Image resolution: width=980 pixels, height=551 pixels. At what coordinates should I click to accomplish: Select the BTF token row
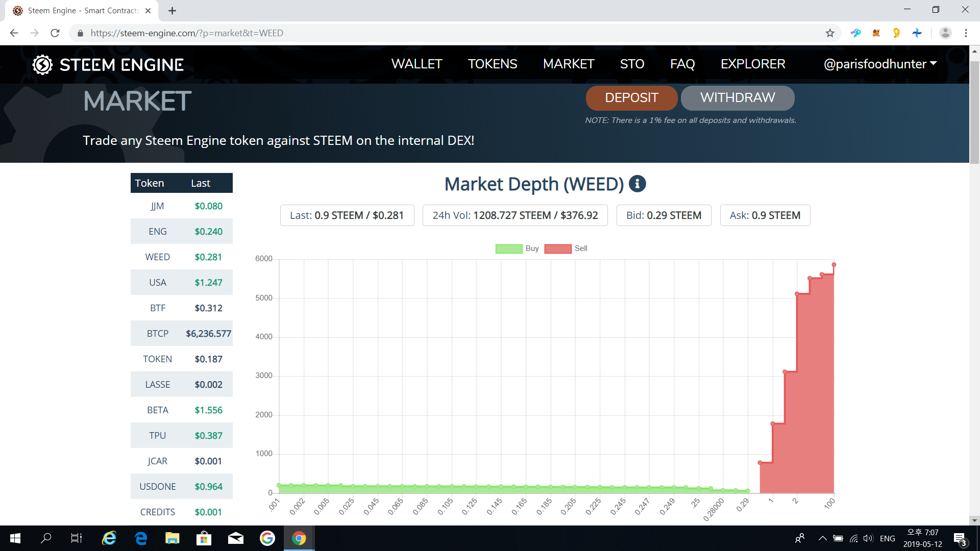182,308
